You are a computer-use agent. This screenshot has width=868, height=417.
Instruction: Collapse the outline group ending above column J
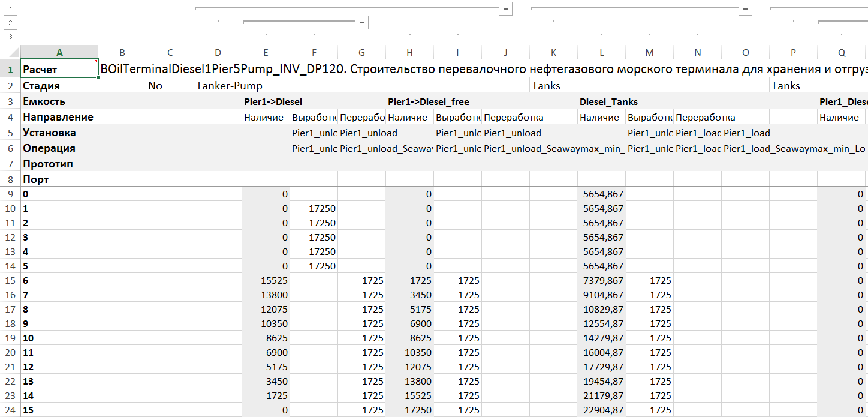point(505,8)
